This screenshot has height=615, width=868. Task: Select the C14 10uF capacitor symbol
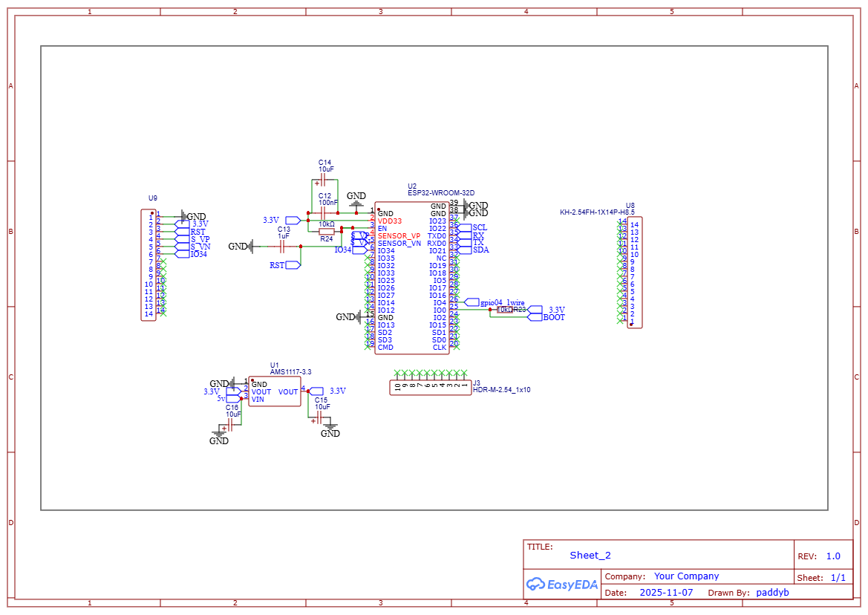coord(324,180)
